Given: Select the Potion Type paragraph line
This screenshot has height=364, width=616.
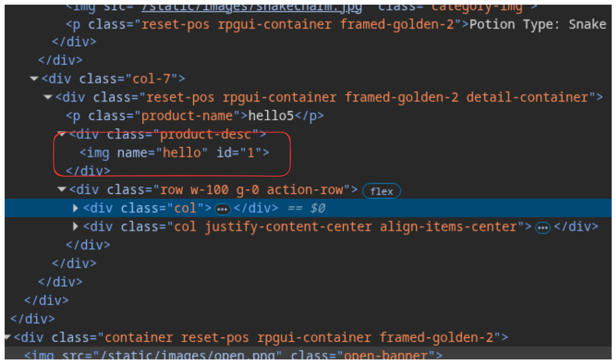Looking at the screenshot, I should (x=336, y=24).
